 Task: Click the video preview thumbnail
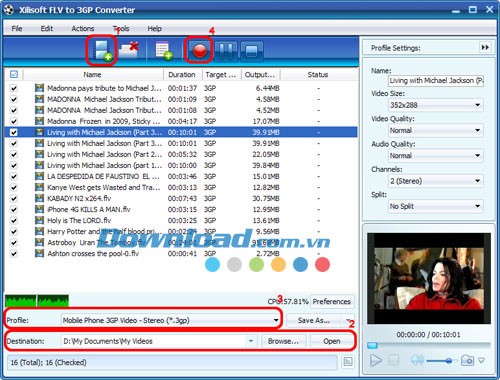(429, 278)
